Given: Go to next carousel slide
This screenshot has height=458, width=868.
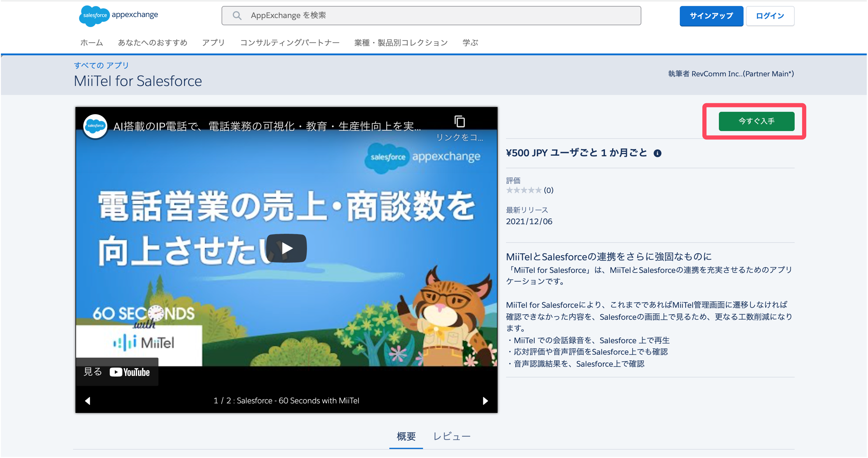Looking at the screenshot, I should (x=485, y=401).
